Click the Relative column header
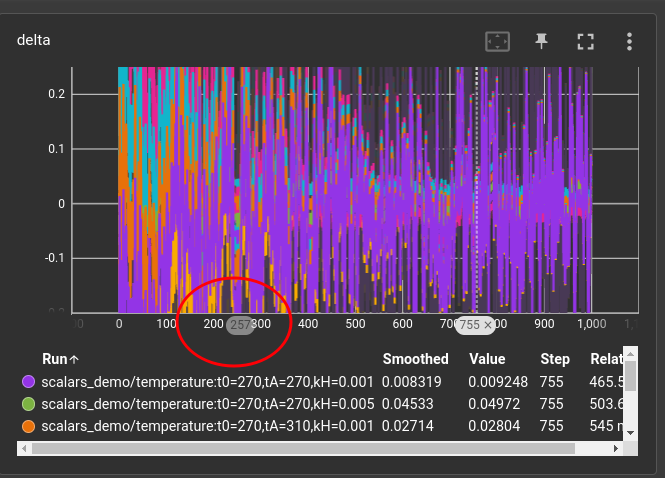The image size is (665, 478). [x=606, y=359]
